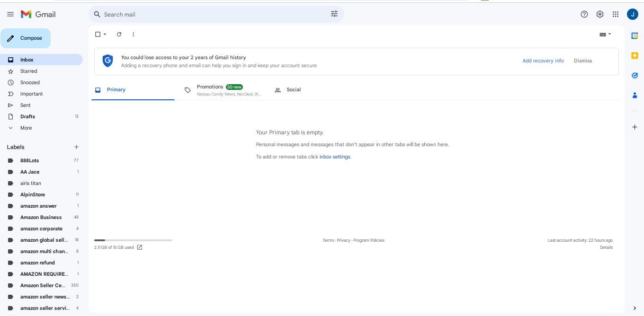
Task: Open Google Keep side panel icon
Action: pos(635,55)
